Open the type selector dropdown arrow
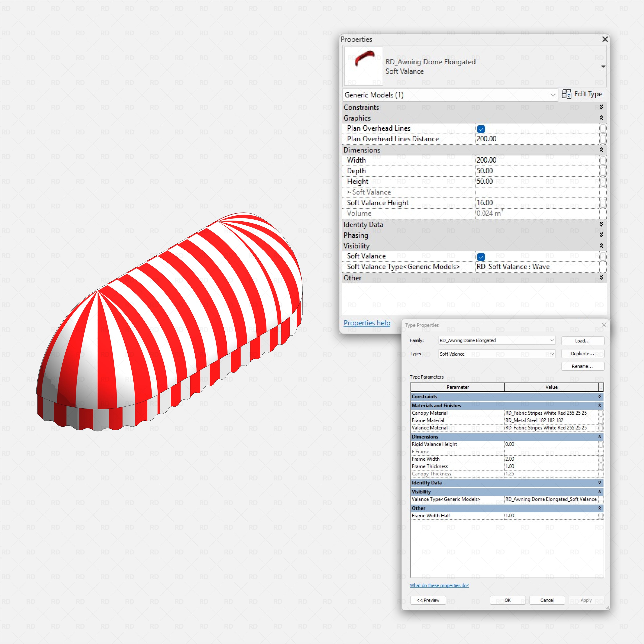The width and height of the screenshot is (644, 644). point(603,67)
